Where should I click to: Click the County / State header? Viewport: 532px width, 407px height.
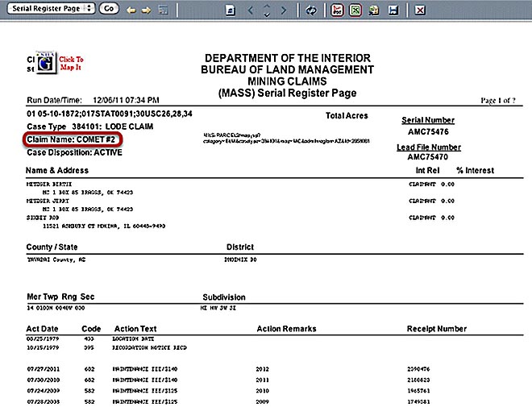52,247
